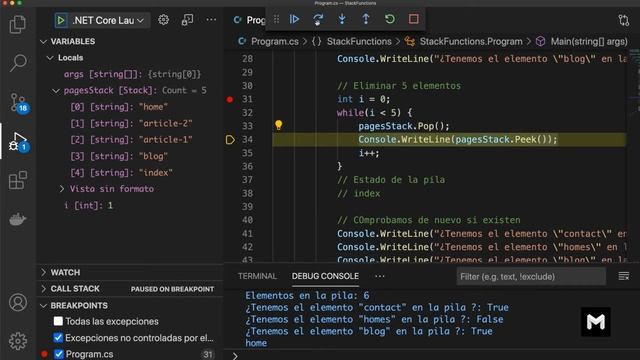Viewport: 640px width, 360px height.
Task: Click line 35 containing i++;
Action: click(x=369, y=153)
